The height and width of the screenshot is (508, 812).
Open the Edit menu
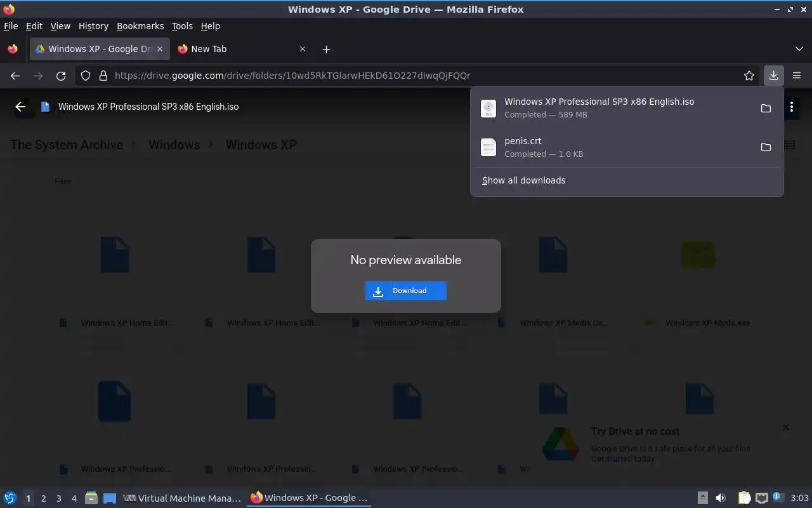click(34, 26)
